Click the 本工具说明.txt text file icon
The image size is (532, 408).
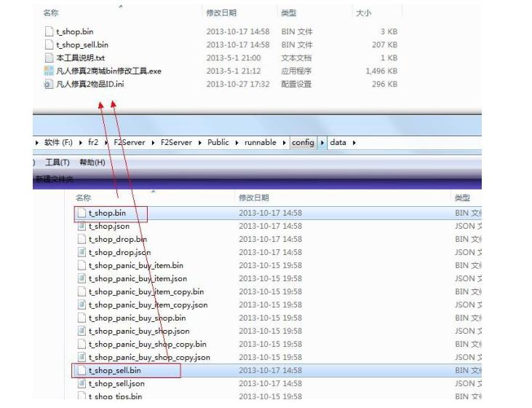(x=49, y=58)
